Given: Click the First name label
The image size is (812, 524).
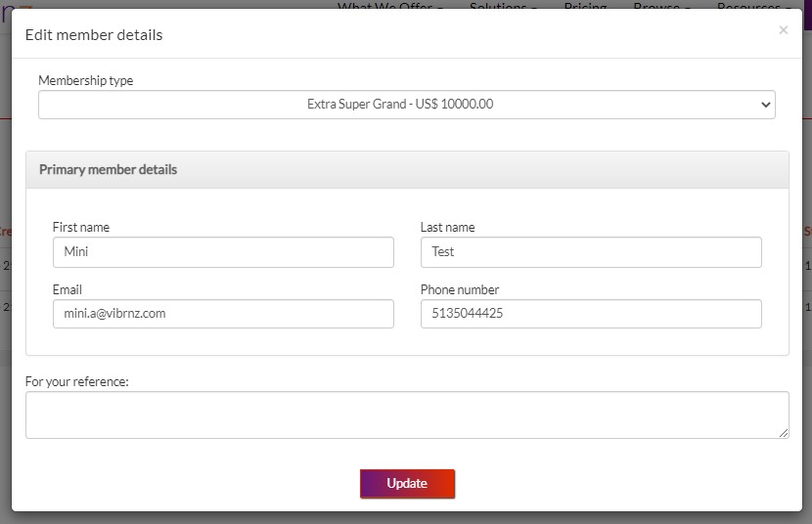Looking at the screenshot, I should coord(81,227).
